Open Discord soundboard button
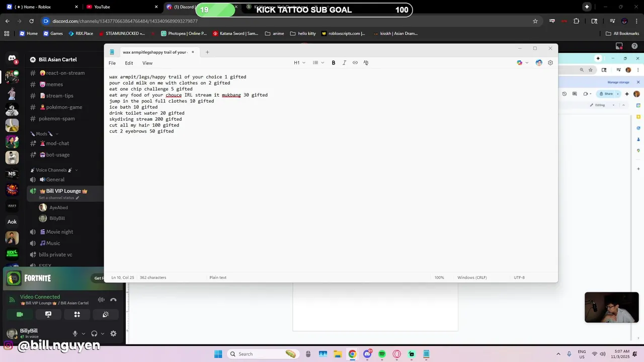 pyautogui.click(x=106, y=314)
